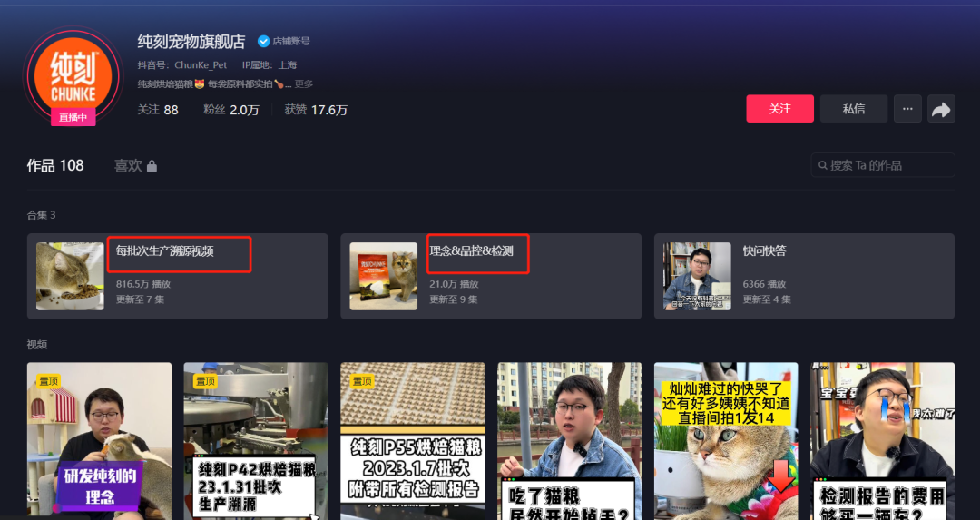
Task: Open the 研发纯刻的理念 pinned video
Action: 99,441
